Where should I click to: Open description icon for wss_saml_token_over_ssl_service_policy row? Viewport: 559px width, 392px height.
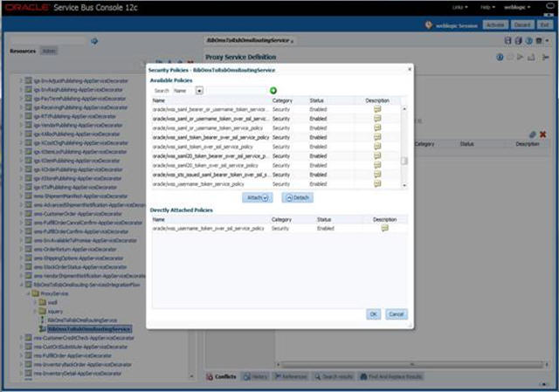pos(377,147)
